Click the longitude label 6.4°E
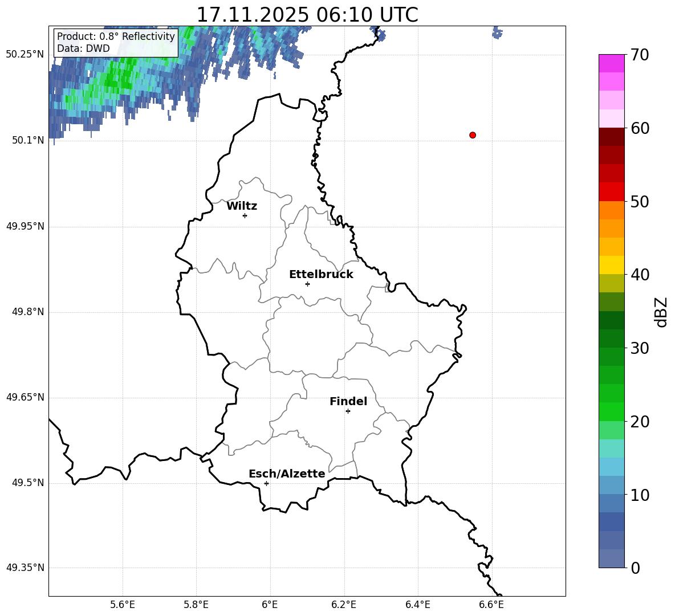This screenshot has width=675, height=616. coord(417,605)
